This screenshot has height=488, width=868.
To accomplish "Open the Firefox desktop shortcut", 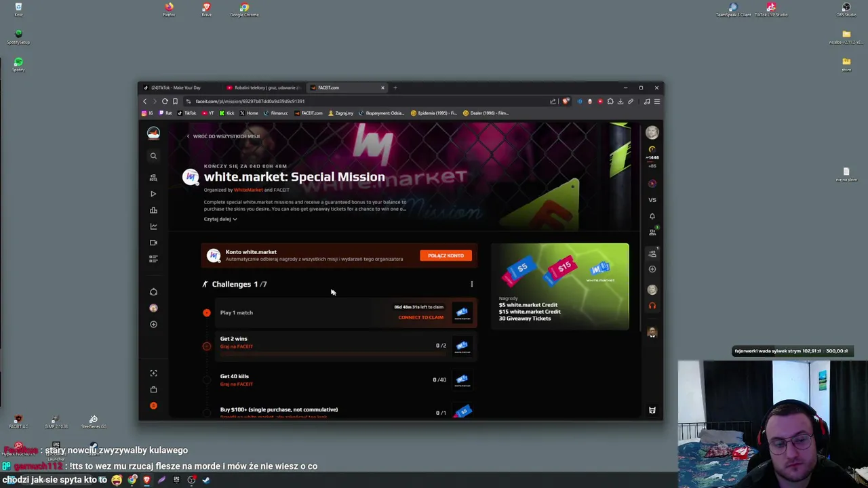I will 169,9.
